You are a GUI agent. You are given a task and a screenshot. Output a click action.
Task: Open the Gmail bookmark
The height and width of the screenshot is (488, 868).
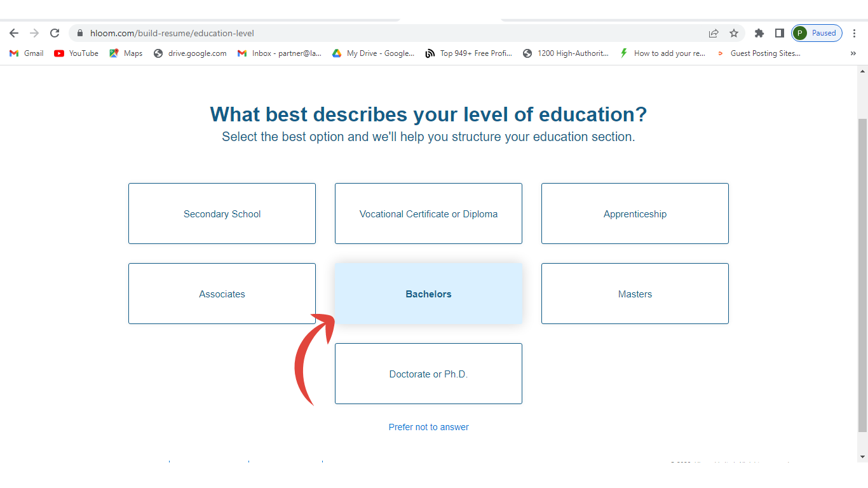[27, 53]
